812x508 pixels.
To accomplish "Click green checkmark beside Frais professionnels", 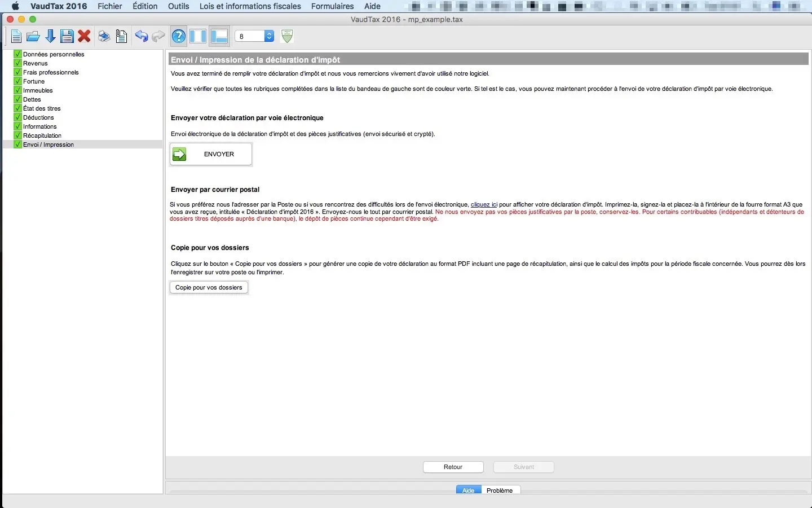I will pyautogui.click(x=17, y=72).
